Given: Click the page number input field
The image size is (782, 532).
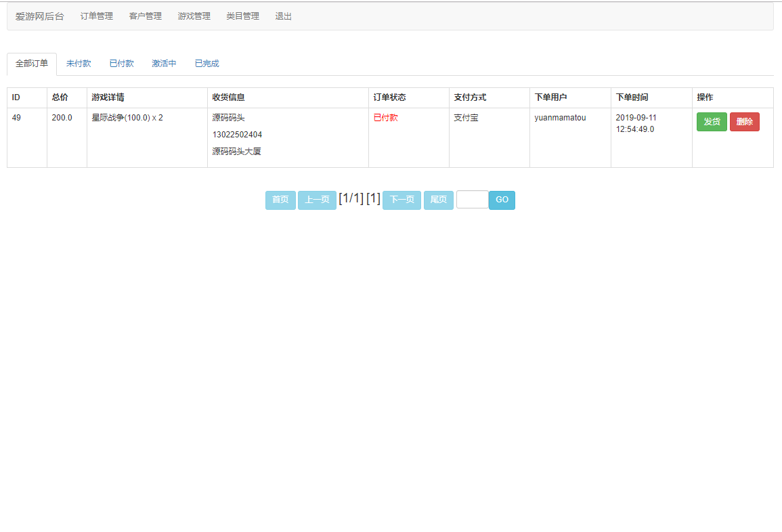Looking at the screenshot, I should pyautogui.click(x=472, y=200).
